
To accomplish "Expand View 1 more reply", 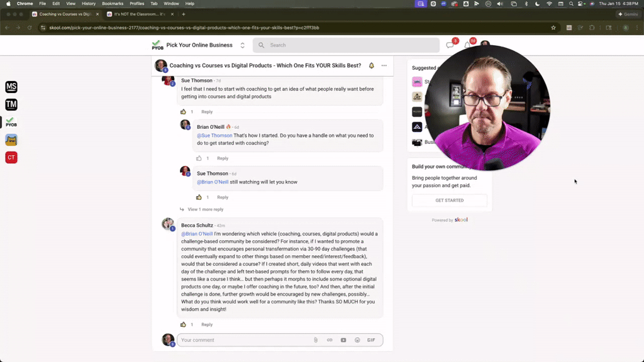I will pos(206,209).
